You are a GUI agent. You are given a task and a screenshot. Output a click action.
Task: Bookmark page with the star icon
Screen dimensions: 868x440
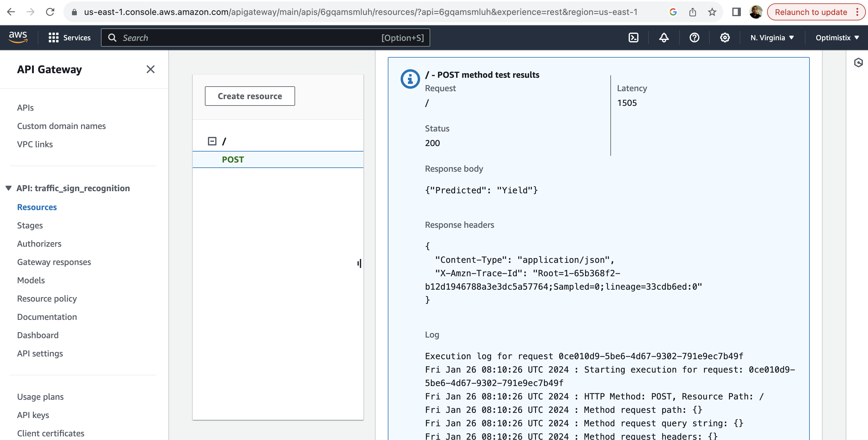coord(712,12)
